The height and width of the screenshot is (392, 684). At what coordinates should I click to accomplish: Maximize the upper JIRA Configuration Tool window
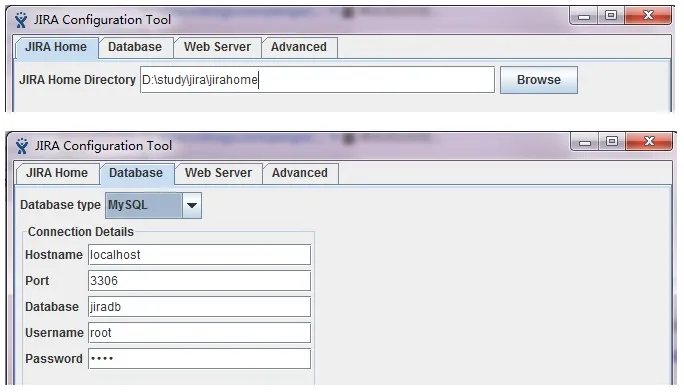point(611,16)
